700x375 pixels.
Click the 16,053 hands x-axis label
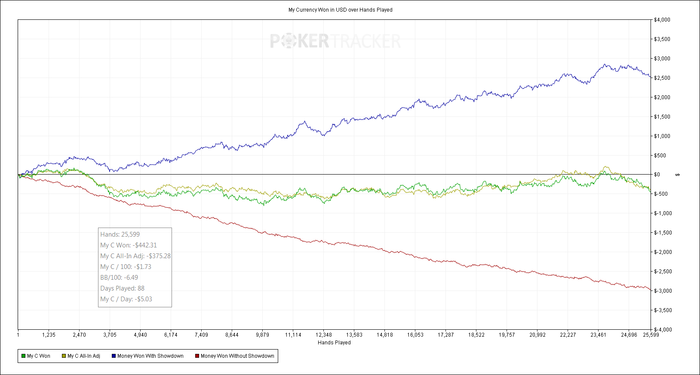(415, 335)
